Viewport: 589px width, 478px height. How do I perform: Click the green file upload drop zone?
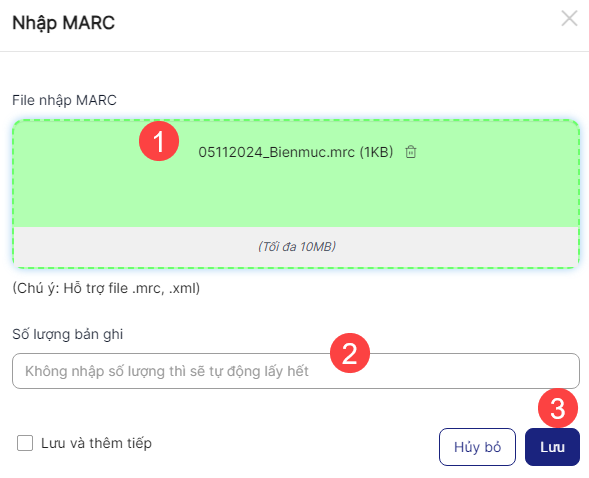coord(296,173)
